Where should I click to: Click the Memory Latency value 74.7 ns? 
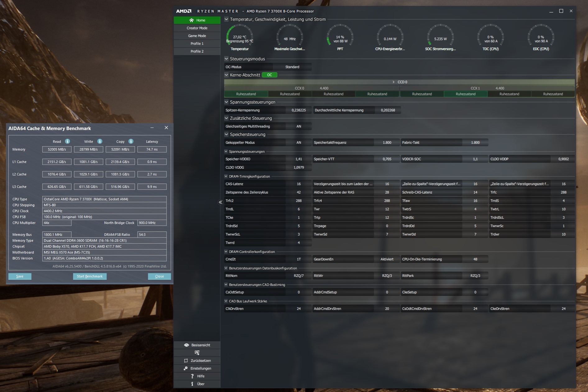tap(152, 149)
